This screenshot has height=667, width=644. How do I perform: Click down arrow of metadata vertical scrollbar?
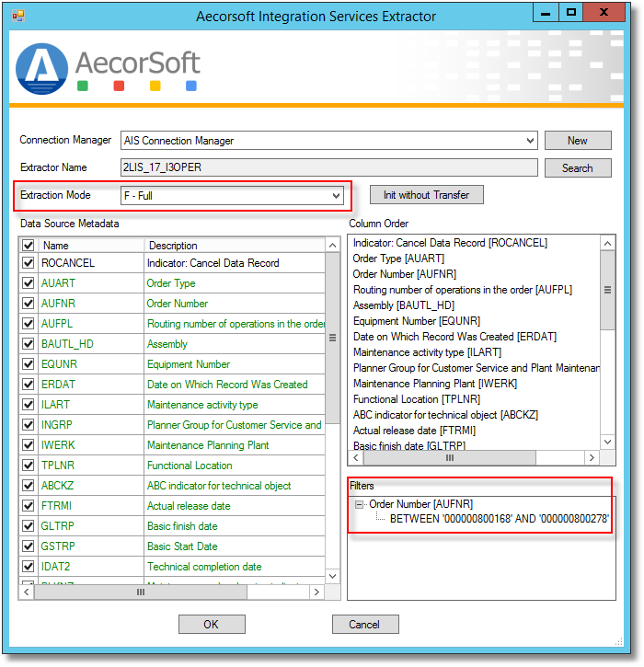click(333, 577)
